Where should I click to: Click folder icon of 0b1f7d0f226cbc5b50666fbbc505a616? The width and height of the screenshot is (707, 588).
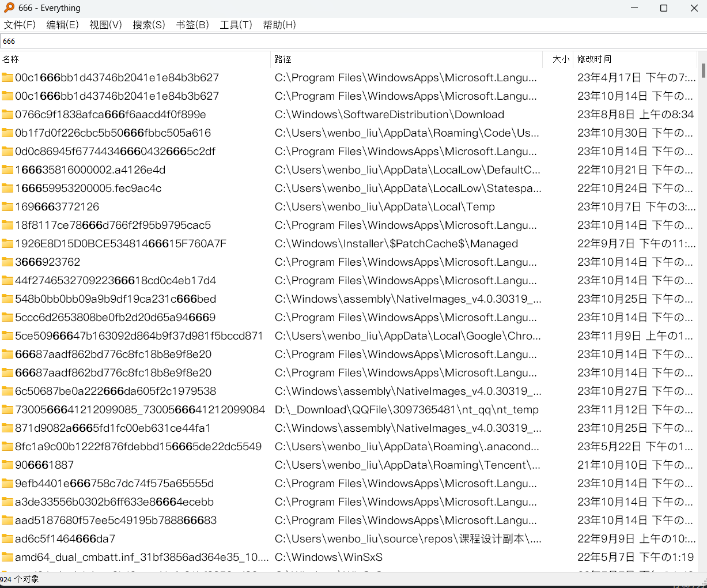7,133
